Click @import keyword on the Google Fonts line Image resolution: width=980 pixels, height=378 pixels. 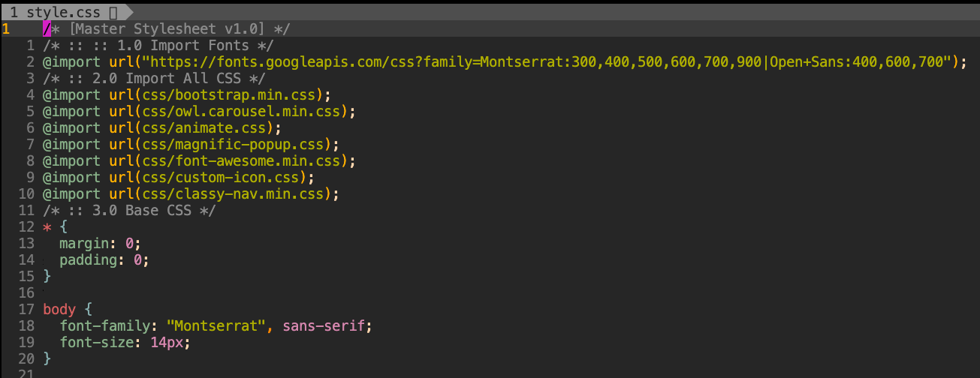(71, 61)
